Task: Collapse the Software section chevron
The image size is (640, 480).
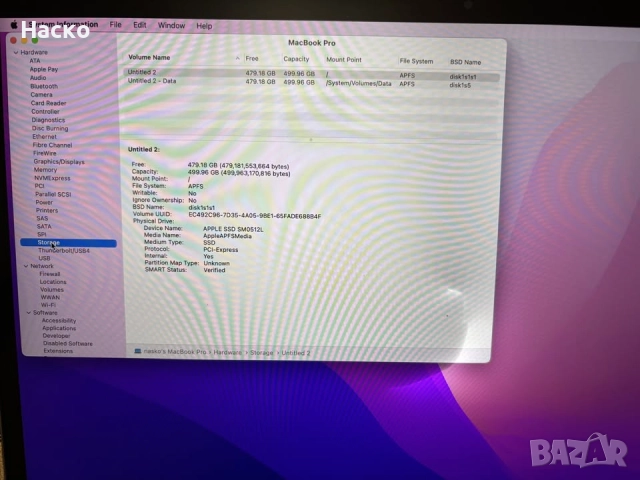Action: point(29,313)
